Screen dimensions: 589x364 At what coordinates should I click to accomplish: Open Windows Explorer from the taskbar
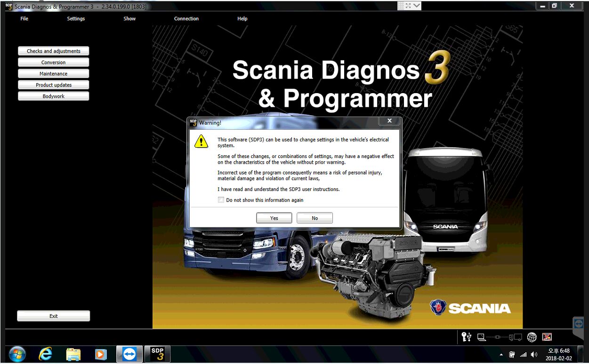73,354
